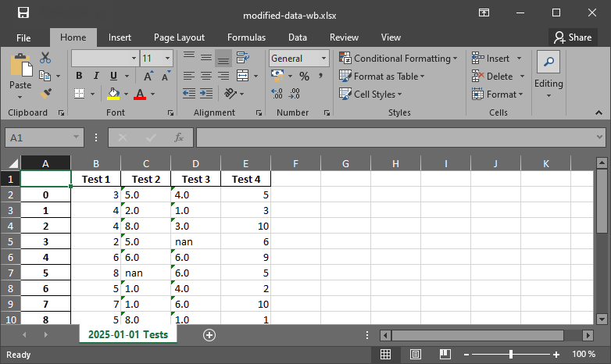Image resolution: width=611 pixels, height=364 pixels.
Task: Click the Decrease Indent icon
Action: (x=189, y=94)
